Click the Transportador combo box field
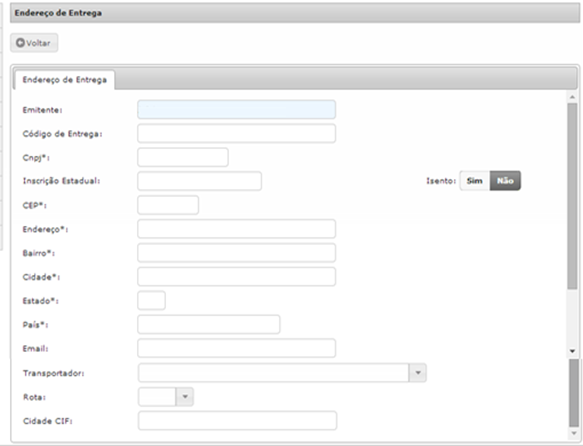The height and width of the screenshot is (446, 583). click(x=274, y=373)
